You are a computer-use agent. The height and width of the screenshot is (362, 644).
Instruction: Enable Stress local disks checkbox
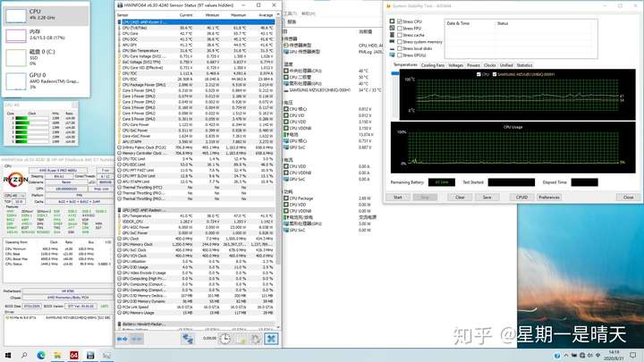399,48
